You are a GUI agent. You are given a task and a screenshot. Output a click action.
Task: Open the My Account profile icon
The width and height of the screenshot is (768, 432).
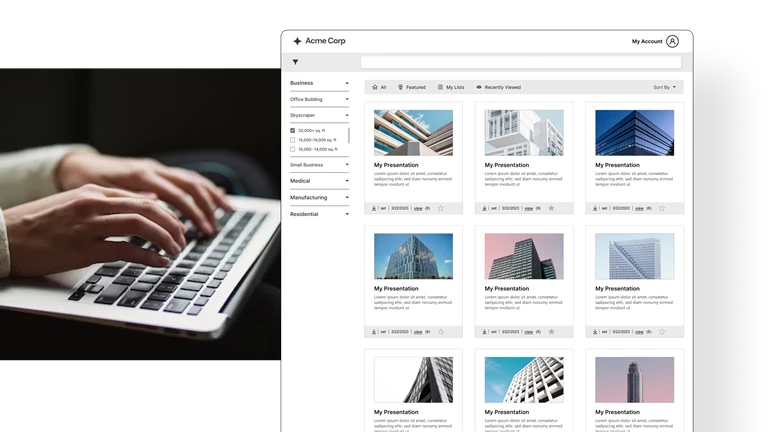coord(672,41)
